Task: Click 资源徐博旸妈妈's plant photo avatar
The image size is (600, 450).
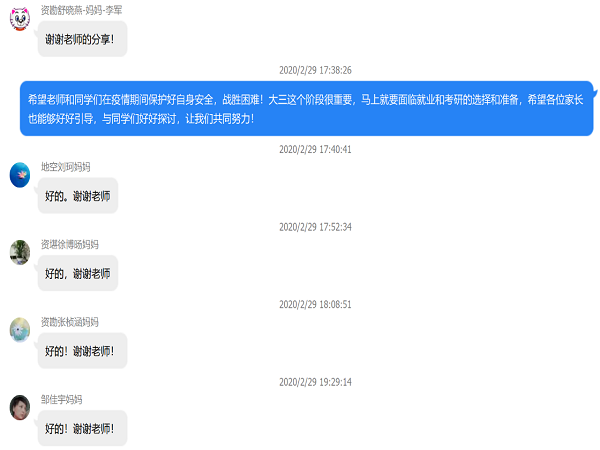Action: pos(19,253)
